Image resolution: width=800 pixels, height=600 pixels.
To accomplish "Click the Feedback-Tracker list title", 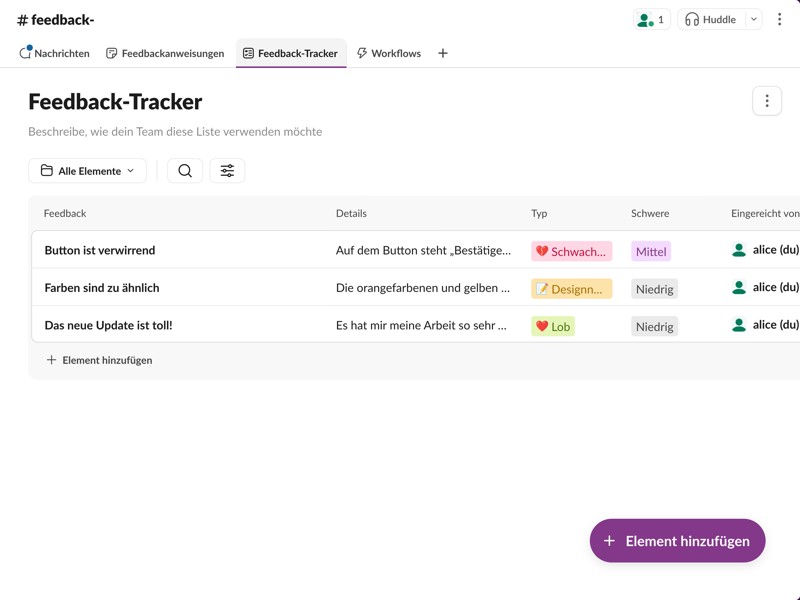I will [x=115, y=102].
